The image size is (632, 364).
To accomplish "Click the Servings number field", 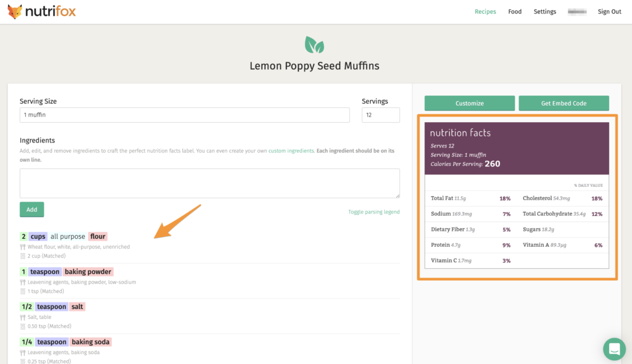I will (380, 115).
